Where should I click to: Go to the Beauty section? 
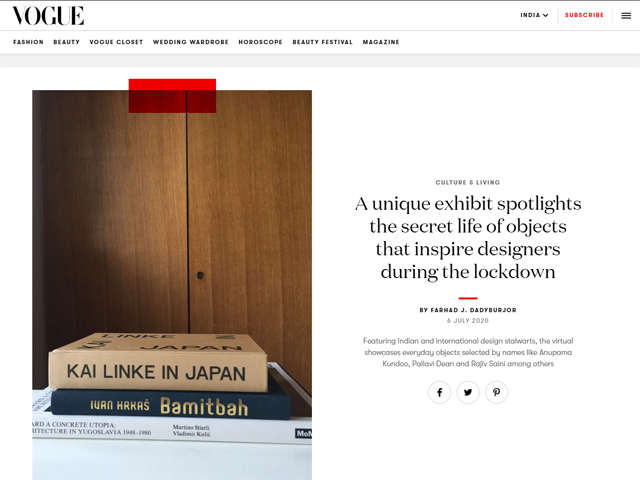pos(67,42)
